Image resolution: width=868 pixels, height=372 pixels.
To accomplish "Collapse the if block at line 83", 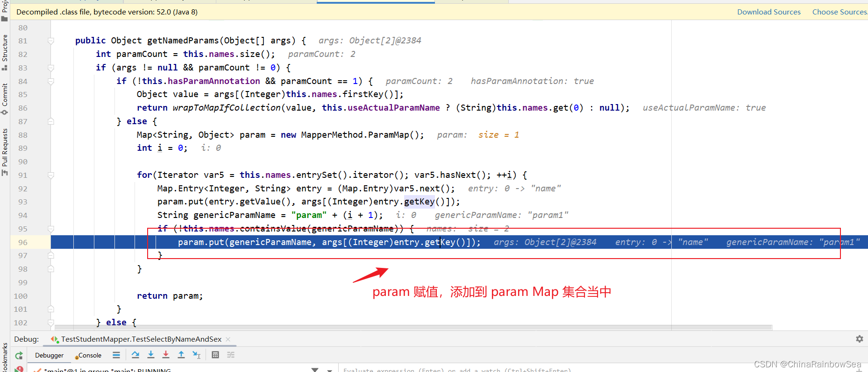I will pos(51,68).
